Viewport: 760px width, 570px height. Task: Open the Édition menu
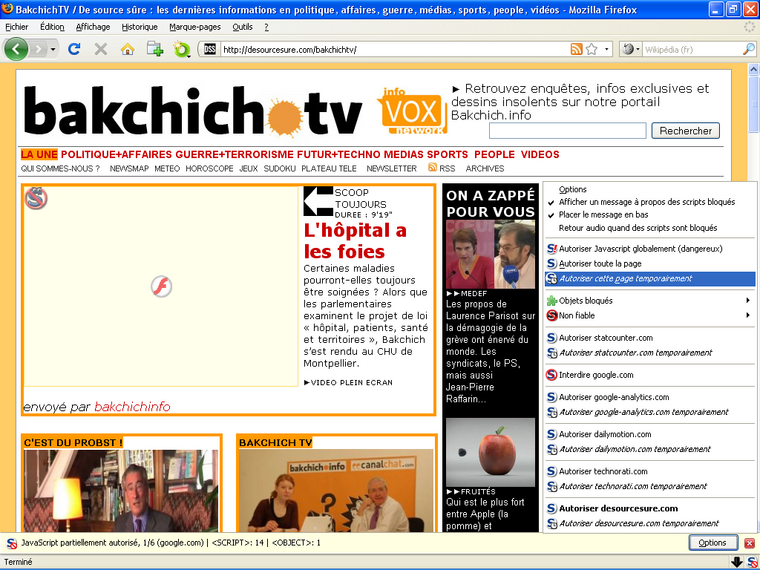tap(52, 27)
